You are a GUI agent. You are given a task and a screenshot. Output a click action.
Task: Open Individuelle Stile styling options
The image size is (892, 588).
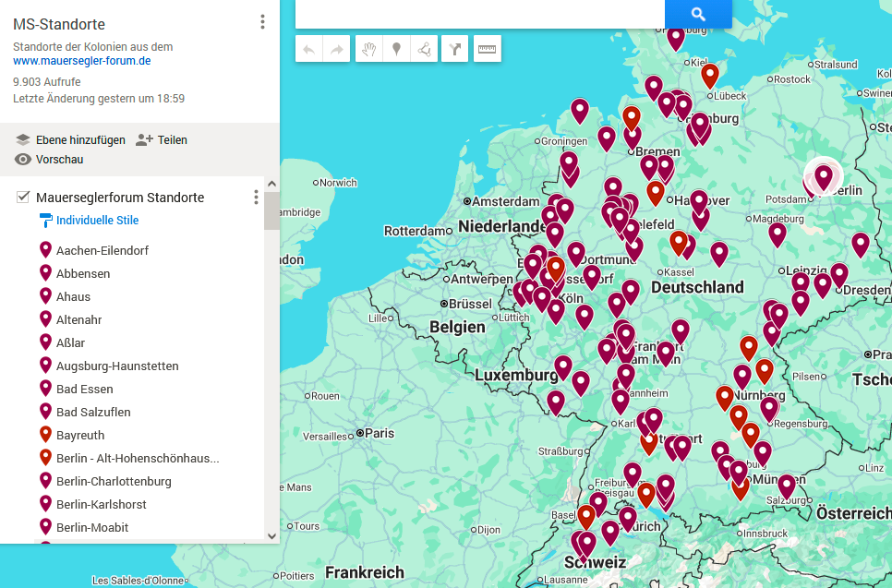pyautogui.click(x=97, y=221)
